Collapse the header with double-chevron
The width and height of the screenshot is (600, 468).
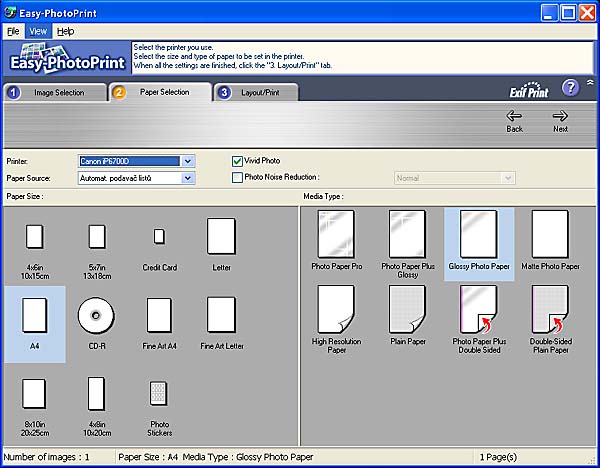(x=590, y=84)
